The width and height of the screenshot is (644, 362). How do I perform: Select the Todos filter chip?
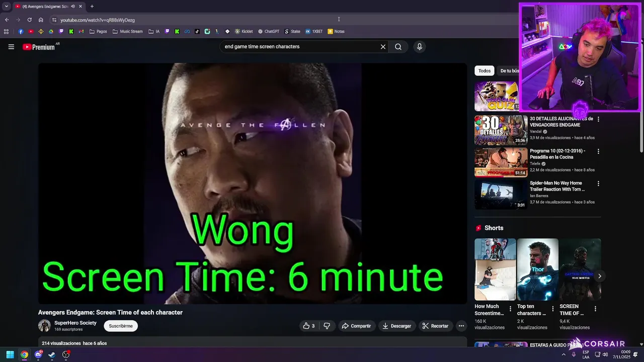pyautogui.click(x=485, y=71)
